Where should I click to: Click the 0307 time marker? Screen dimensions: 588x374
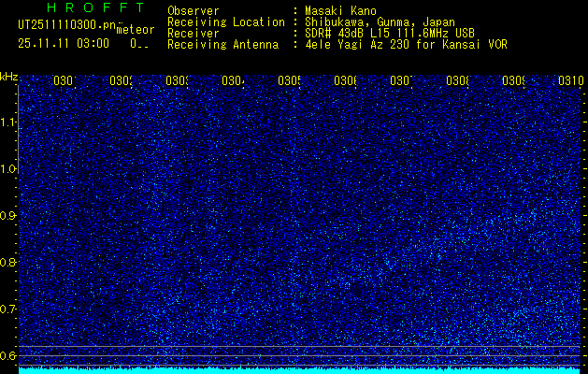click(401, 80)
